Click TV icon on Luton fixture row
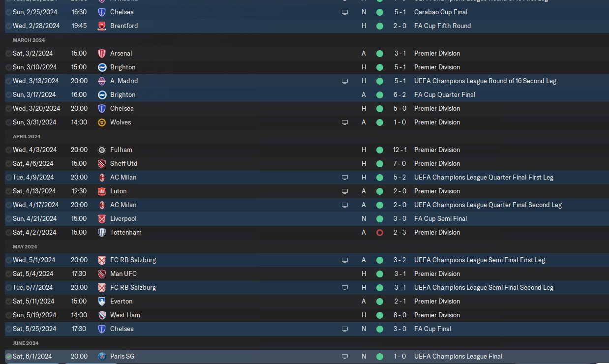Screen dimensions: 609x364 coord(345,191)
